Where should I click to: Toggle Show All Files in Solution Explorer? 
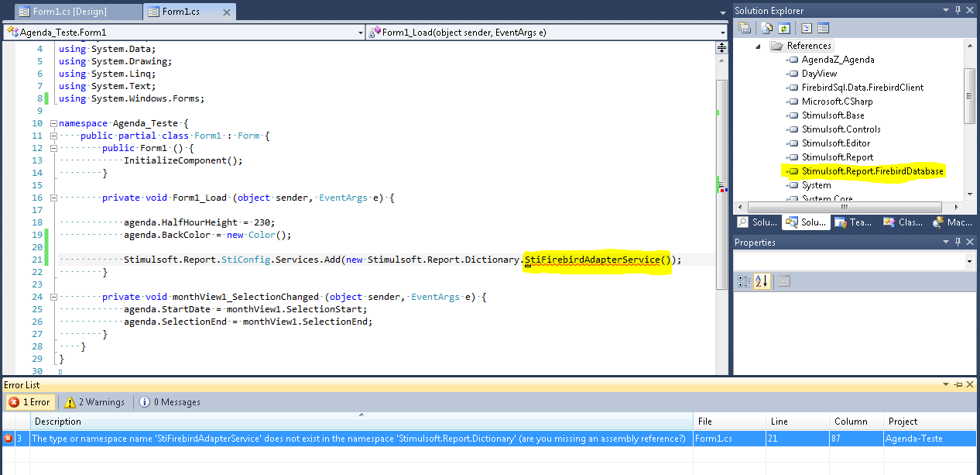(x=767, y=28)
